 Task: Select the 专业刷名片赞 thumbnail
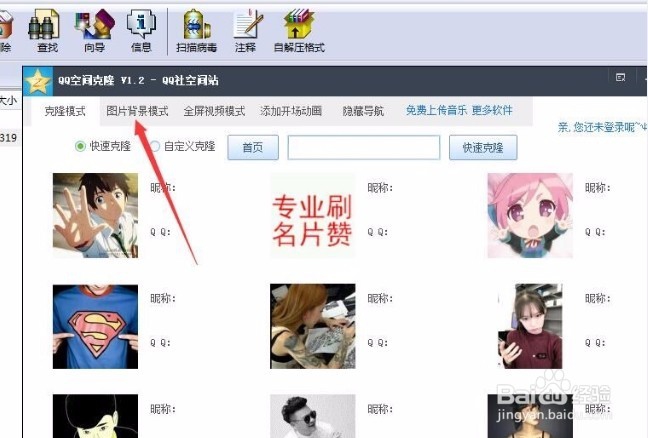click(x=312, y=215)
